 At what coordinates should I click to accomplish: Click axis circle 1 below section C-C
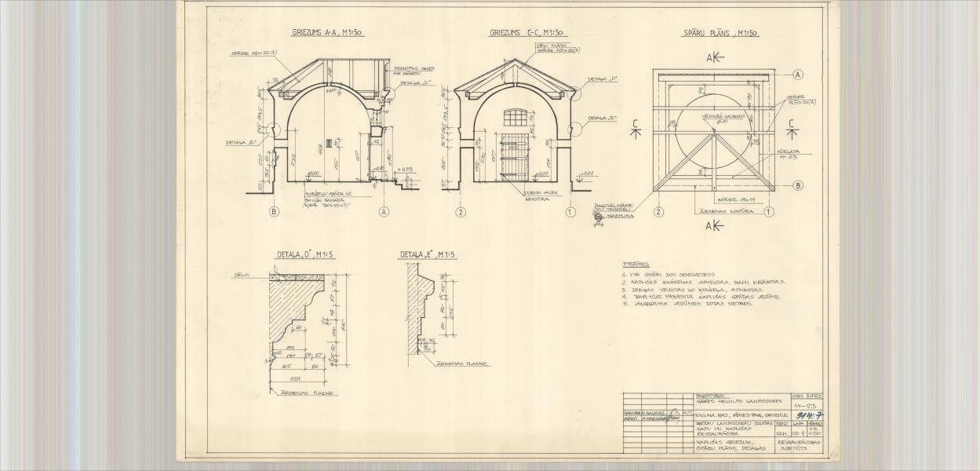click(570, 211)
